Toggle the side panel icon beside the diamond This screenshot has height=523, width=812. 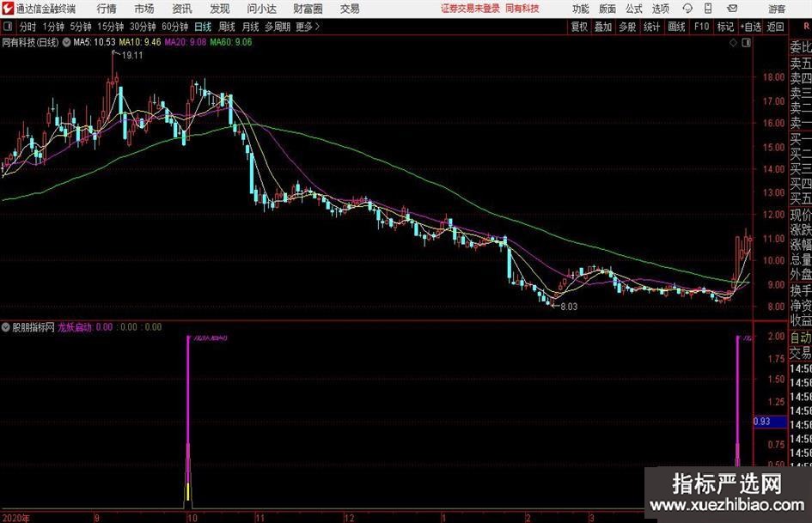click(746, 42)
